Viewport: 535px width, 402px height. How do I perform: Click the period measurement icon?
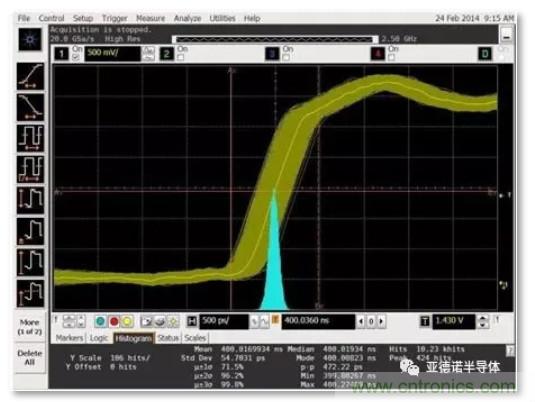point(30,138)
